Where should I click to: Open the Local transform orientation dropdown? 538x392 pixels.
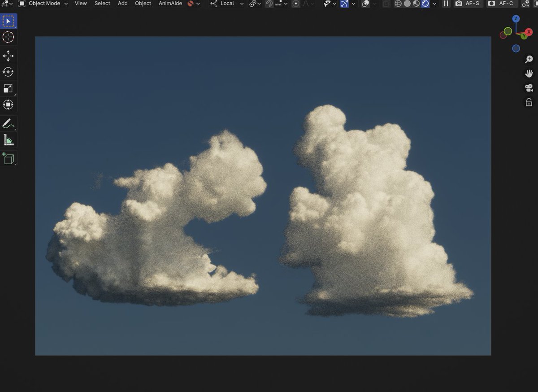tap(227, 4)
